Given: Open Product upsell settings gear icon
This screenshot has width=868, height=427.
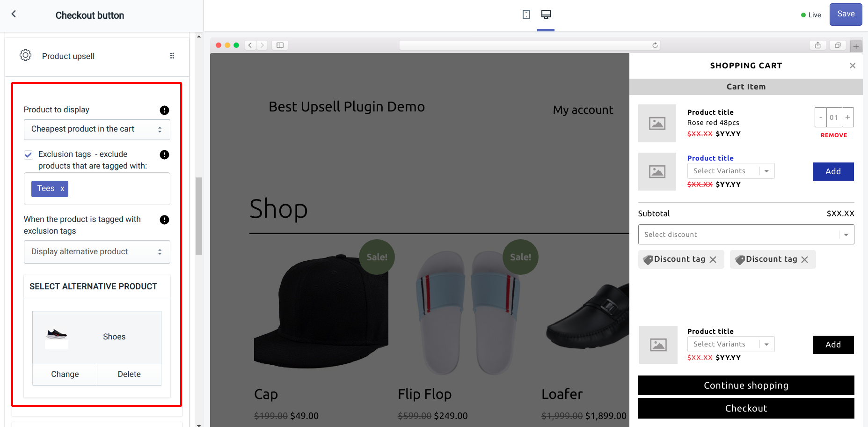Looking at the screenshot, I should pos(25,55).
